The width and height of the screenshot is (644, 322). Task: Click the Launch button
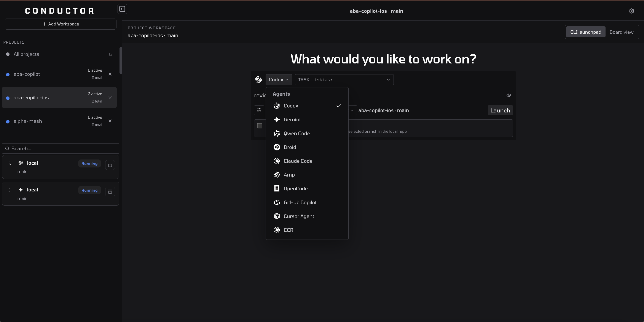[500, 110]
